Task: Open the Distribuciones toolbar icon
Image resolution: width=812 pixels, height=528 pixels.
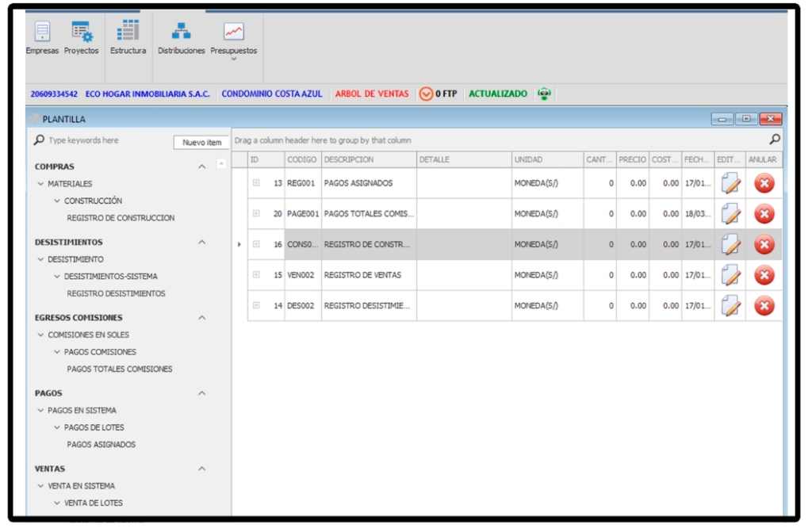Action: pyautogui.click(x=182, y=31)
